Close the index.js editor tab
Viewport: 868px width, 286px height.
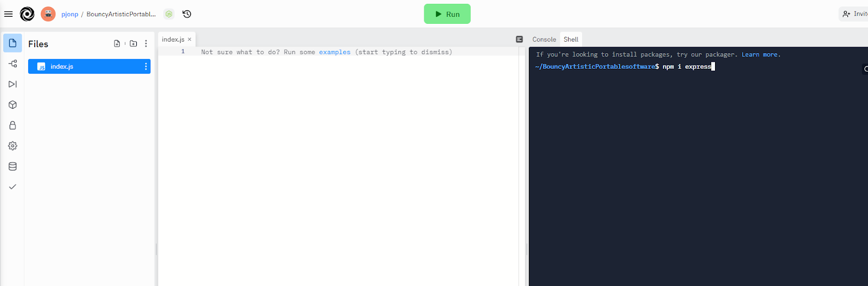189,40
